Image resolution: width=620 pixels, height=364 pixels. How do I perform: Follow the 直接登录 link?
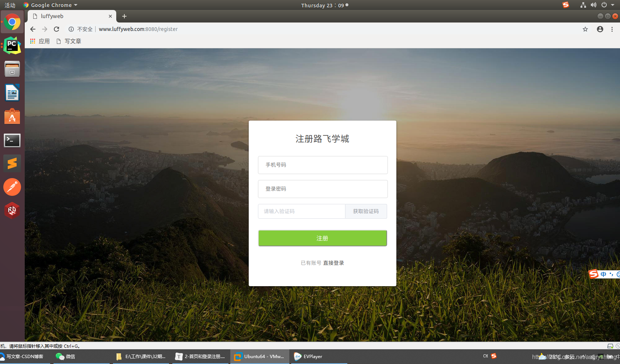click(334, 263)
